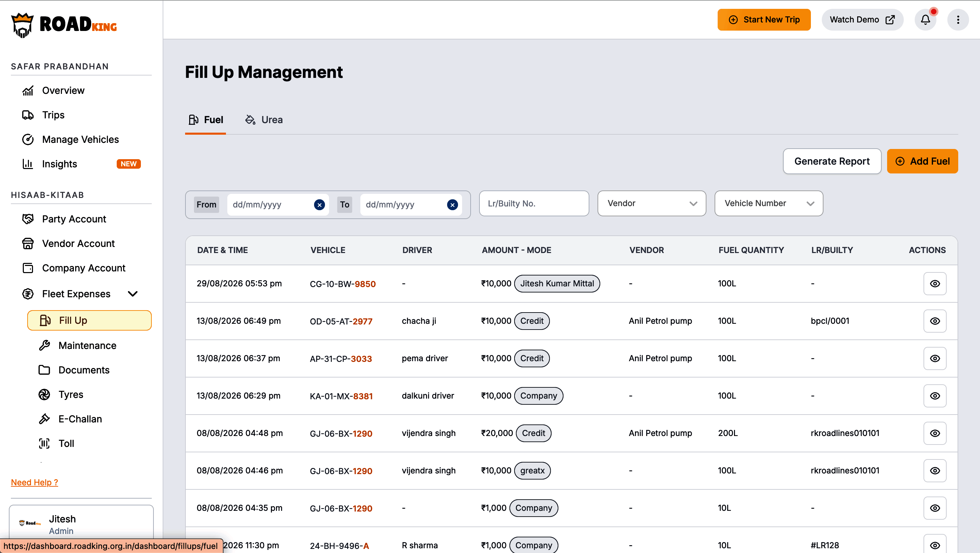
Task: Open the notifications bell icon
Action: [925, 20]
